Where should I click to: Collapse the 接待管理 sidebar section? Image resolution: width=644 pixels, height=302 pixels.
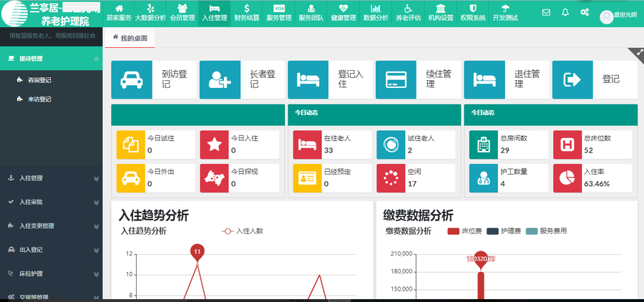tap(52, 59)
